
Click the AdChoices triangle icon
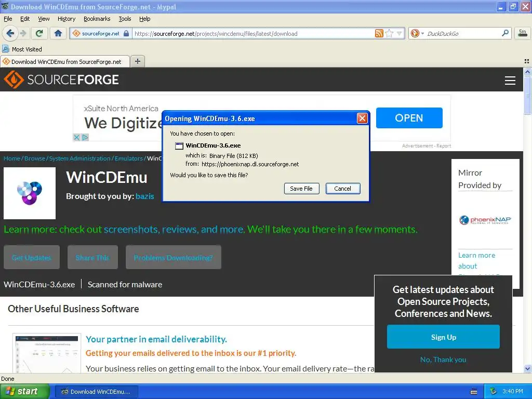85,137
